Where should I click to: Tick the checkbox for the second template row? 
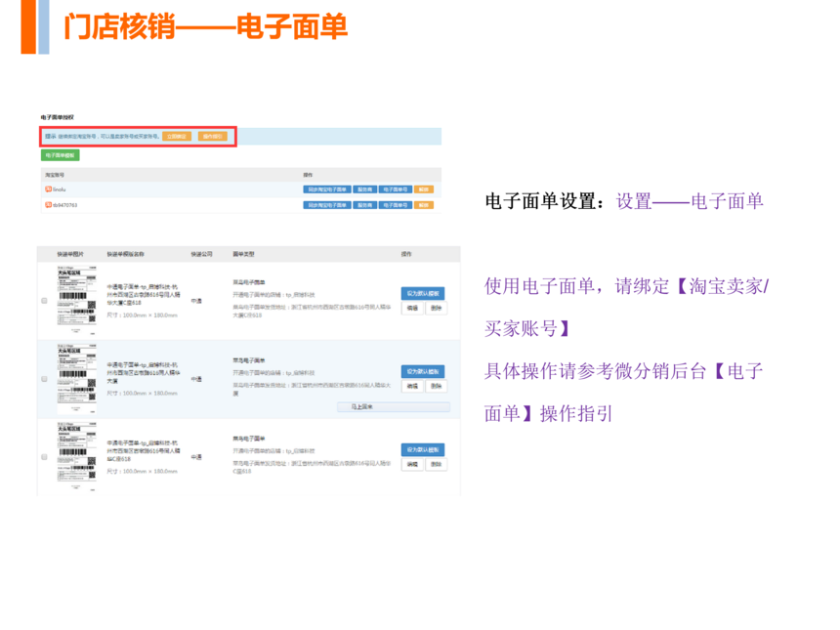pyautogui.click(x=44, y=379)
